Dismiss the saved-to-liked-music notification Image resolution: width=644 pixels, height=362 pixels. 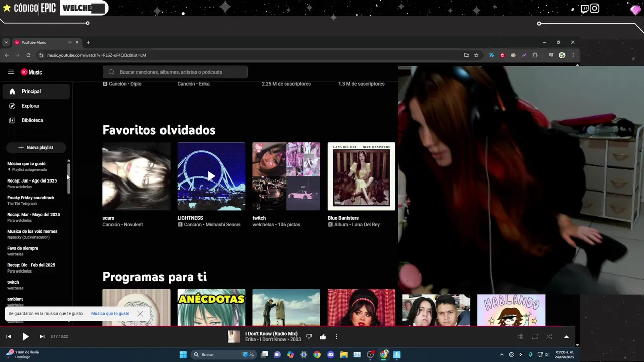point(140,314)
